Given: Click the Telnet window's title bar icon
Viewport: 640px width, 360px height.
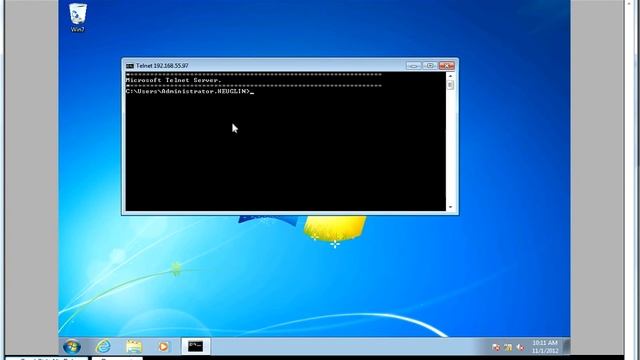Looking at the screenshot, I should coord(130,66).
